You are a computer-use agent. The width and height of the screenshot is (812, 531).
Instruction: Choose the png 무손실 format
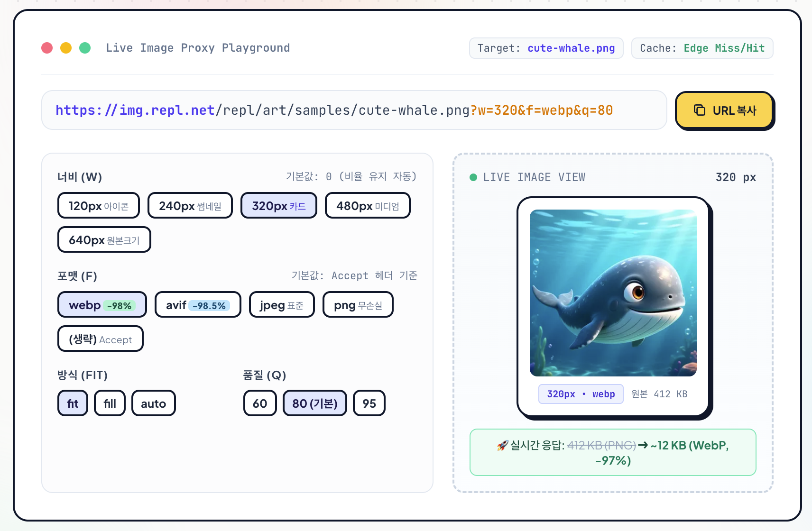click(358, 305)
